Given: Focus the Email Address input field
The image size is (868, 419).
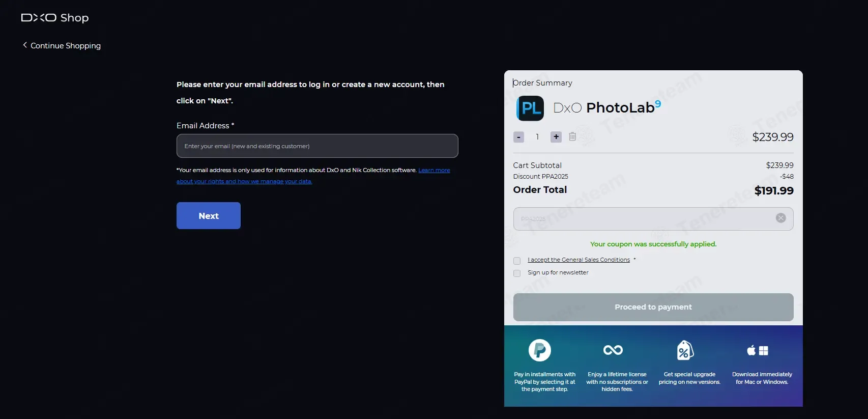Looking at the screenshot, I should 317,146.
